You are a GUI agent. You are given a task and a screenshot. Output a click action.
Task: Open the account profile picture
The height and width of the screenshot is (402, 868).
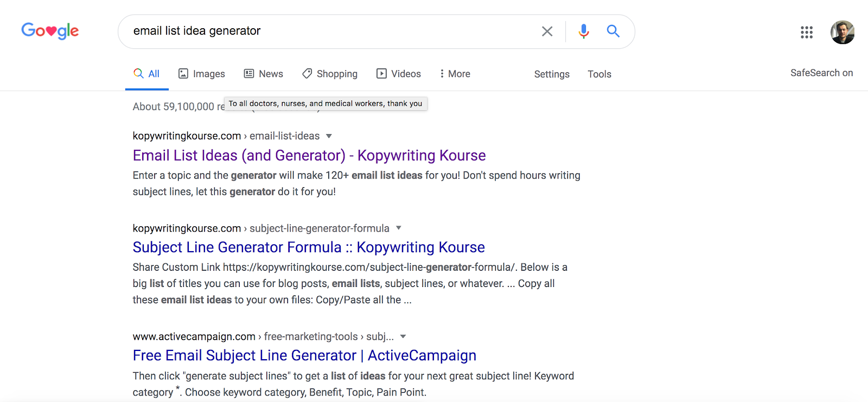click(x=843, y=32)
